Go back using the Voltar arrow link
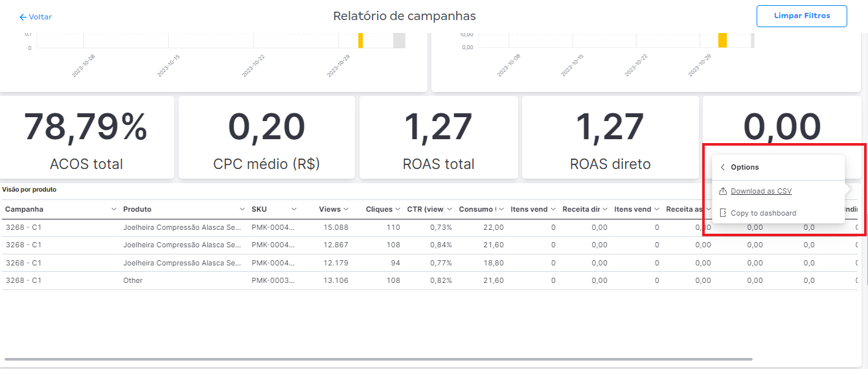The image size is (868, 369). click(x=36, y=17)
